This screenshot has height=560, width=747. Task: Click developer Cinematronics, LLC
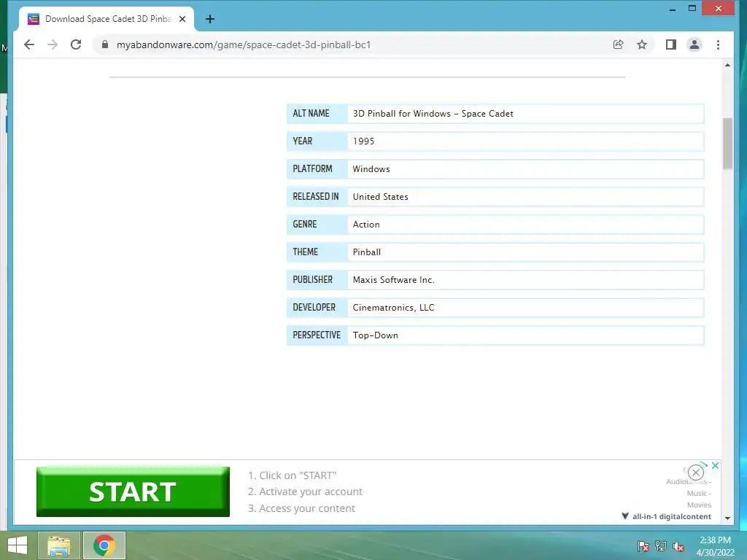click(393, 307)
